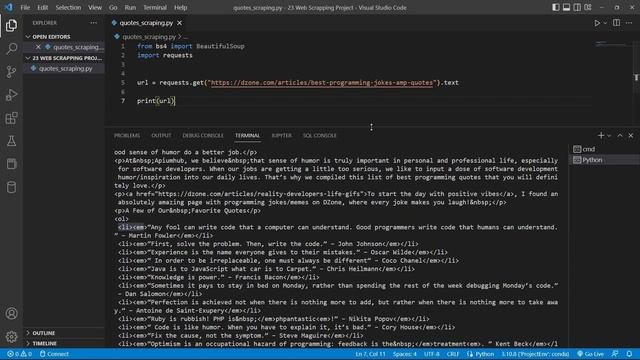Viewport: 640px width, 360px height.
Task: Open notifications bell in status bar
Action: pos(629,354)
